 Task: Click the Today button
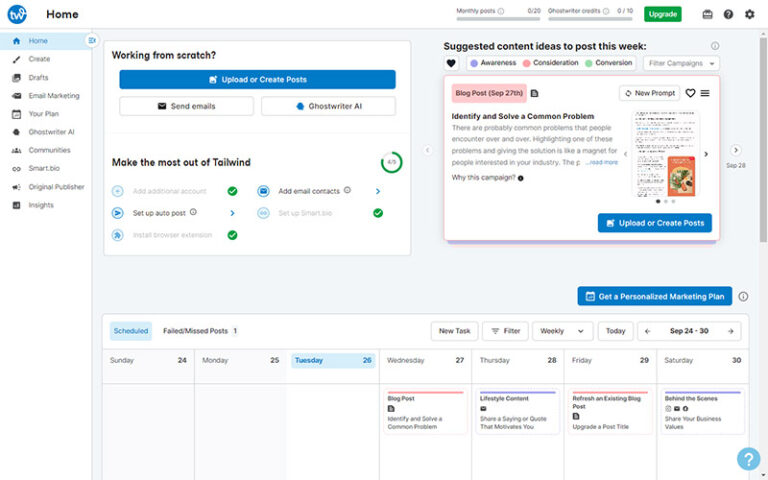click(x=615, y=331)
